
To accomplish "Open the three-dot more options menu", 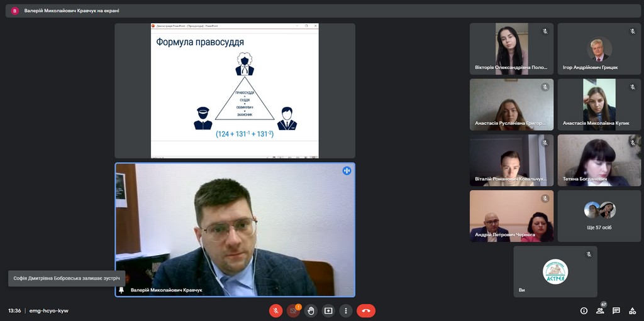I will click(x=346, y=310).
